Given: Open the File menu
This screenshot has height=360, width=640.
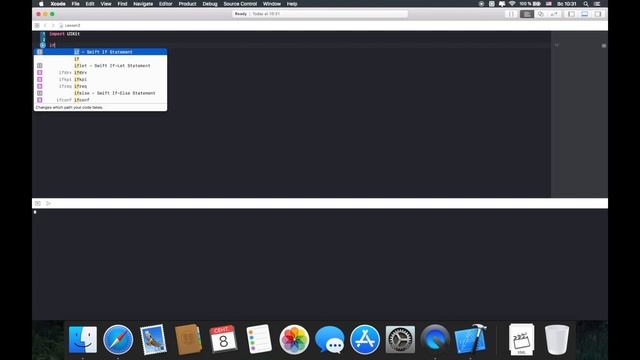Looking at the screenshot, I should tap(76, 4).
